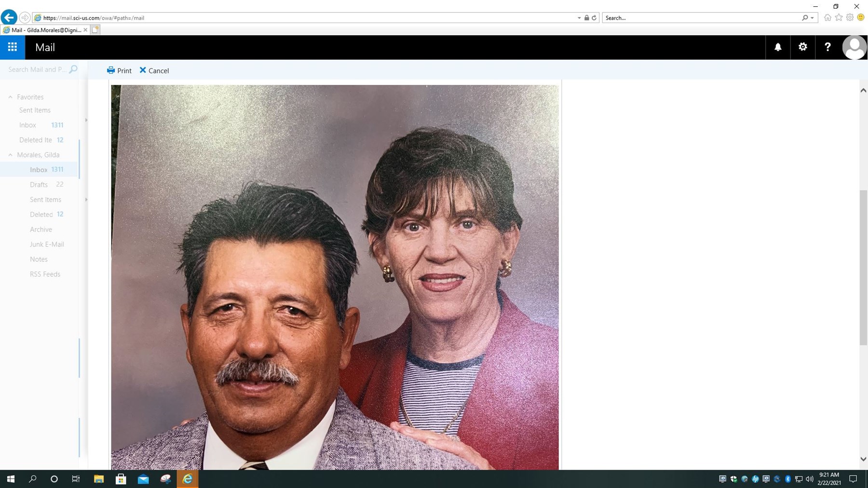Send feedback using the smiley icon
This screenshot has height=488, width=868.
pos(861,17)
